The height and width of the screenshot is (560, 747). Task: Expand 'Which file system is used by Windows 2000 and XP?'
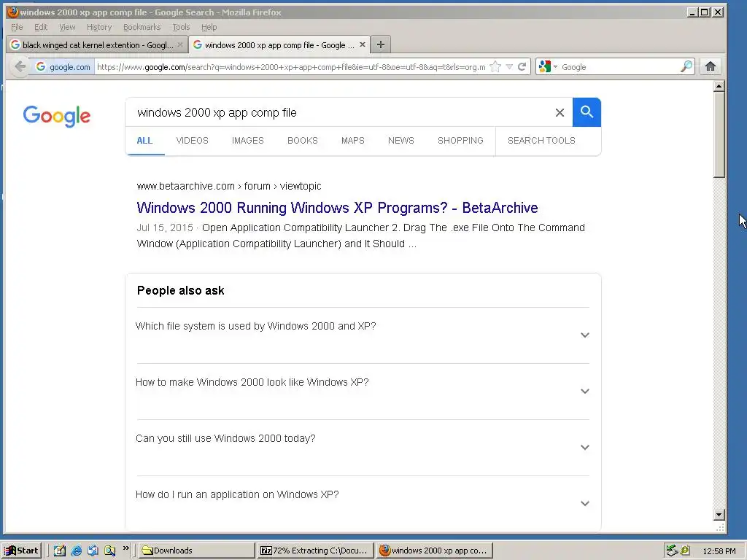(x=363, y=335)
